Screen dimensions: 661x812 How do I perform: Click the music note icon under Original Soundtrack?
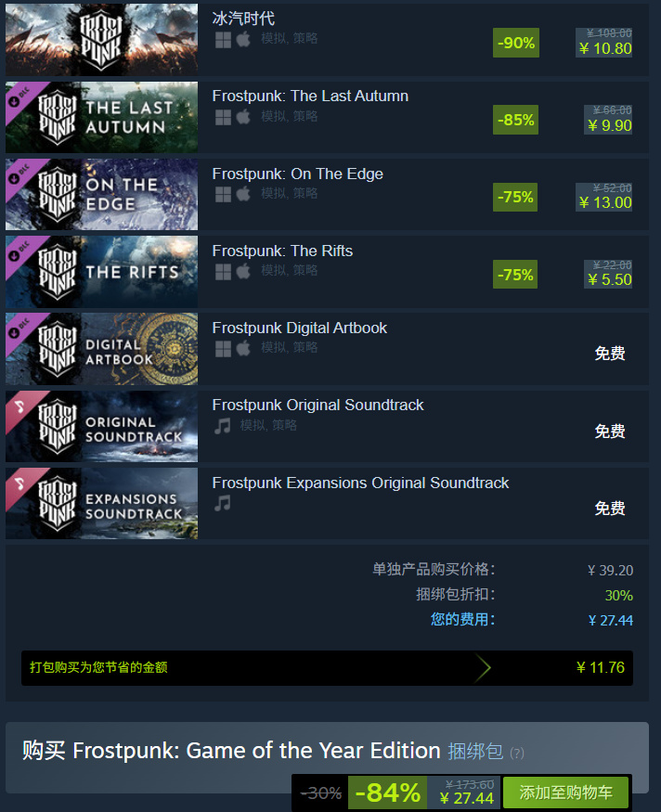[x=223, y=426]
